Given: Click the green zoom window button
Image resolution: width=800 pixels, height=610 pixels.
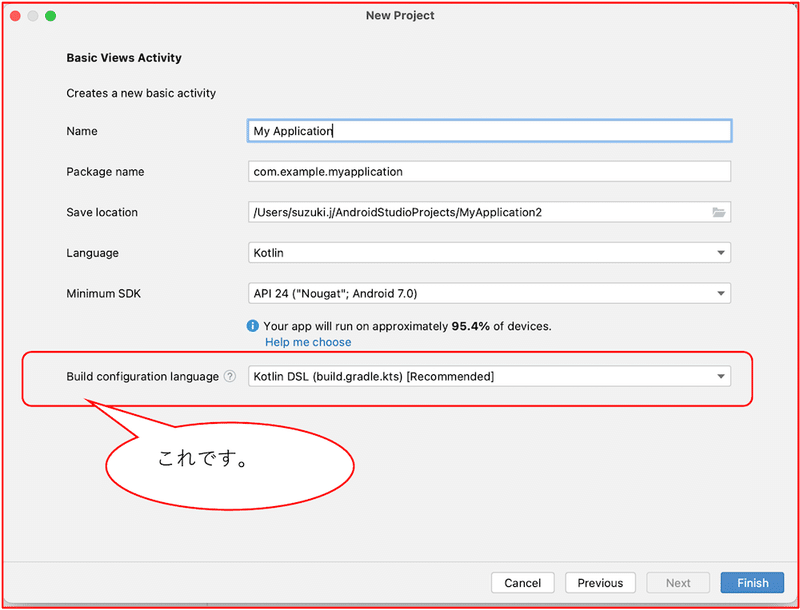Looking at the screenshot, I should pyautogui.click(x=50, y=16).
